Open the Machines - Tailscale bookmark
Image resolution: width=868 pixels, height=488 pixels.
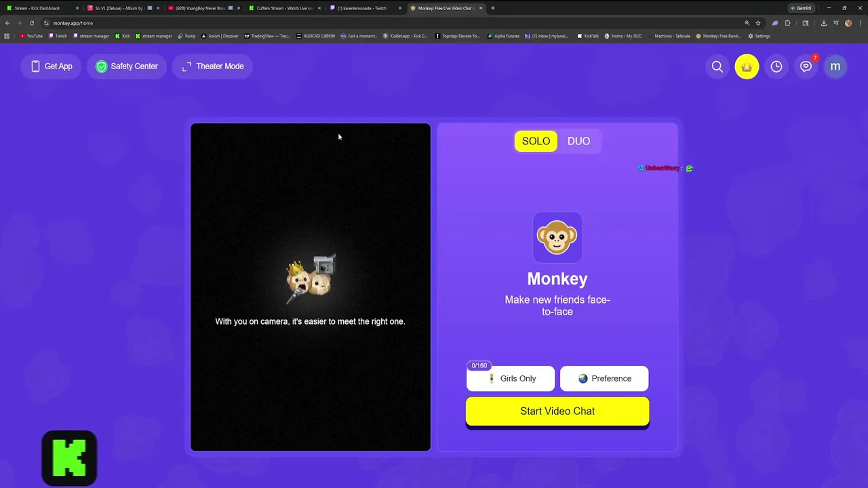pos(668,36)
